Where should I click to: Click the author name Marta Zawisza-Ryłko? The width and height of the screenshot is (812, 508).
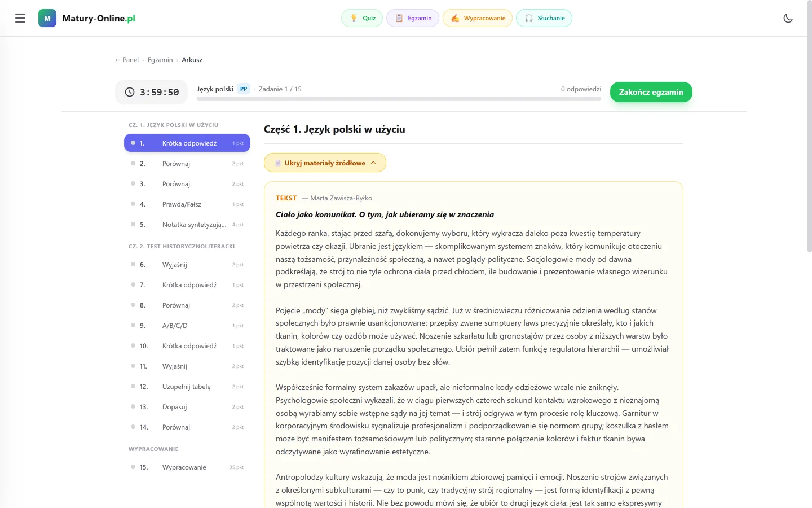point(341,198)
